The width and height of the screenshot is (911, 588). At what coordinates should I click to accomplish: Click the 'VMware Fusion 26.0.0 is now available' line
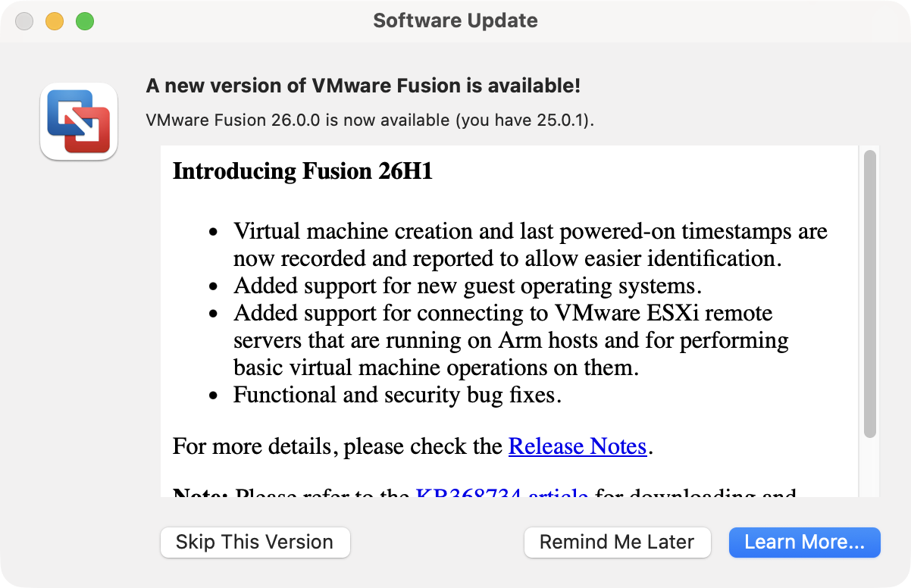[370, 120]
